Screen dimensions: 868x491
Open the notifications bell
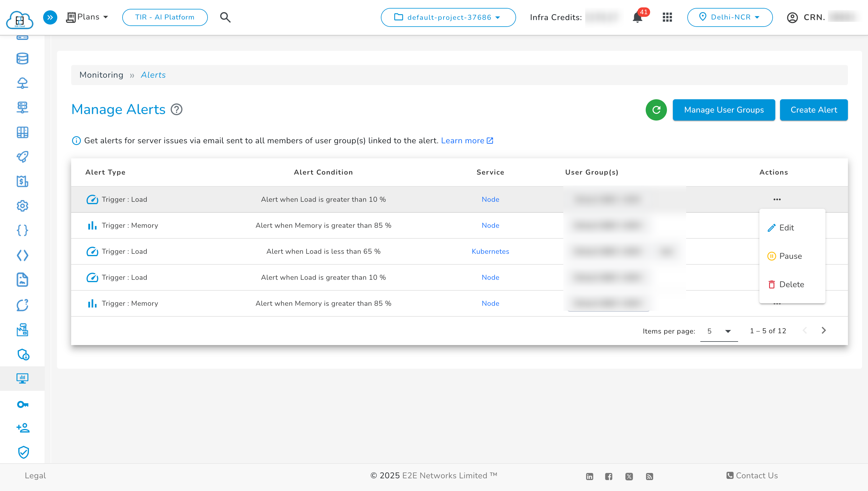coord(638,17)
